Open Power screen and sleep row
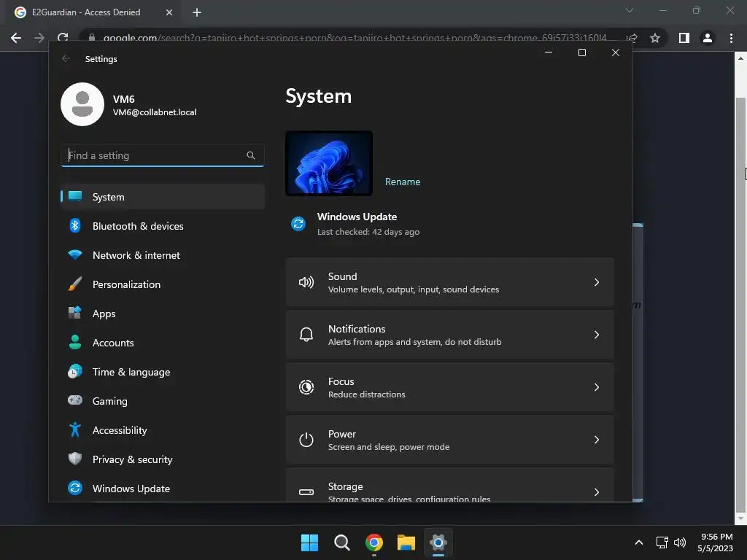This screenshot has height=560, width=747. (449, 440)
